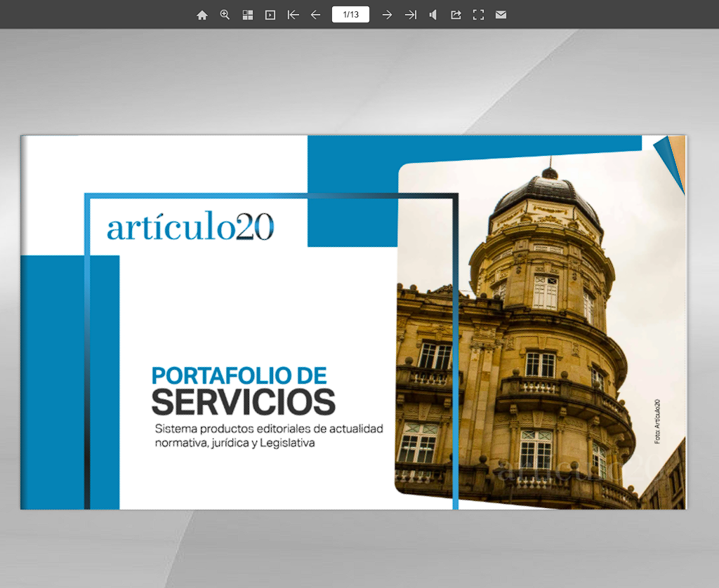Click the 'normativa, jurídica y Legislativa' line
This screenshot has width=719, height=588.
(235, 443)
